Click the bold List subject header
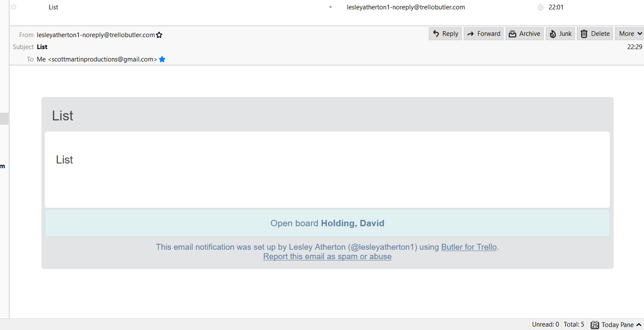Screen dimensions: 644x330 click(42, 47)
